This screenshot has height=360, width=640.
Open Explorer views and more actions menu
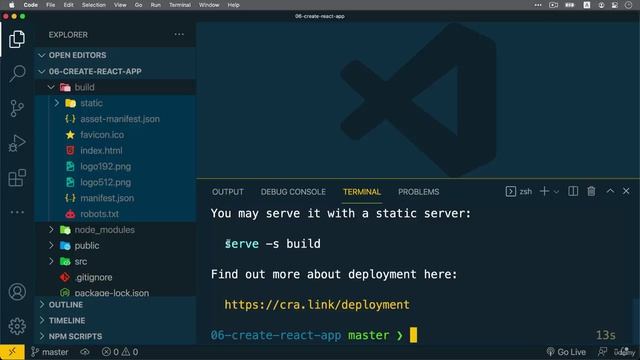(x=179, y=35)
